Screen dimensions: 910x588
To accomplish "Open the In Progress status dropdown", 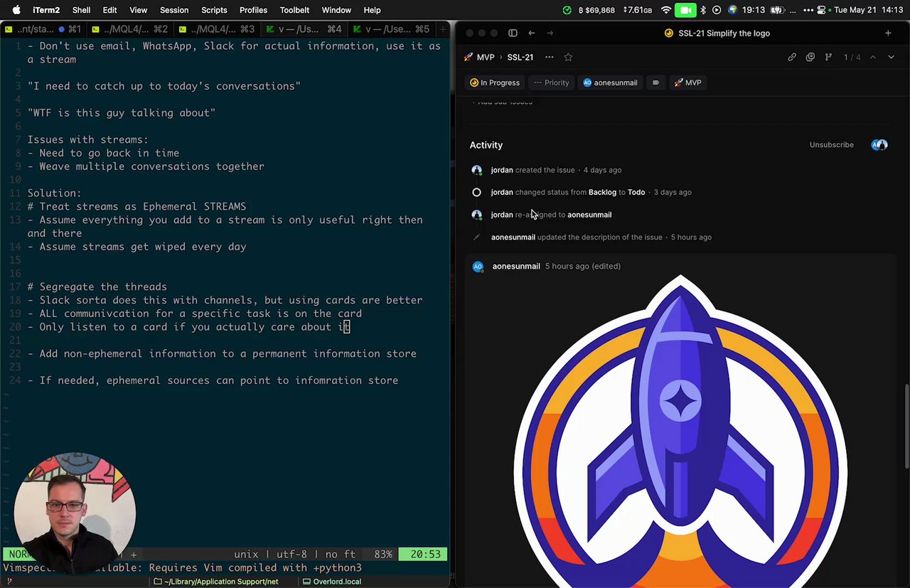I will pyautogui.click(x=495, y=82).
